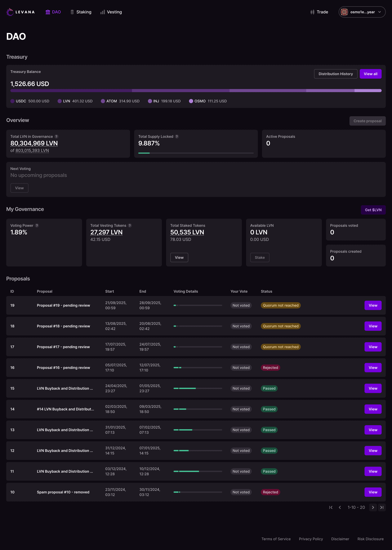
Task: Jump to last page using the pagination icon
Action: tap(382, 507)
